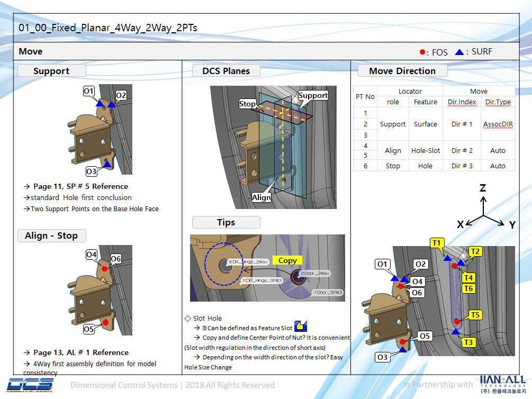Image resolution: width=532 pixels, height=399 pixels.
Task: Open the DCS Planes section header
Action: point(226,70)
